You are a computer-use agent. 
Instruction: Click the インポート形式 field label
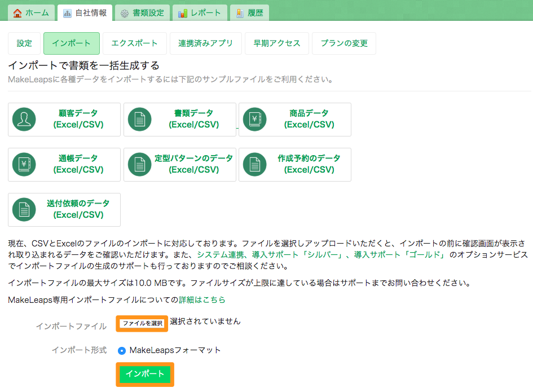tap(79, 350)
